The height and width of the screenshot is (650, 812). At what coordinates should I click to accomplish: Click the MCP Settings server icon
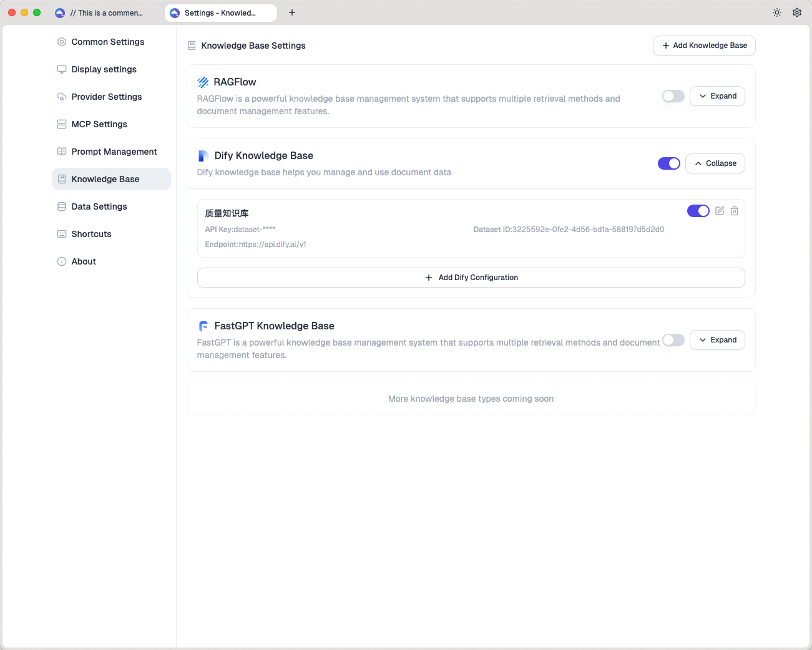click(x=62, y=124)
